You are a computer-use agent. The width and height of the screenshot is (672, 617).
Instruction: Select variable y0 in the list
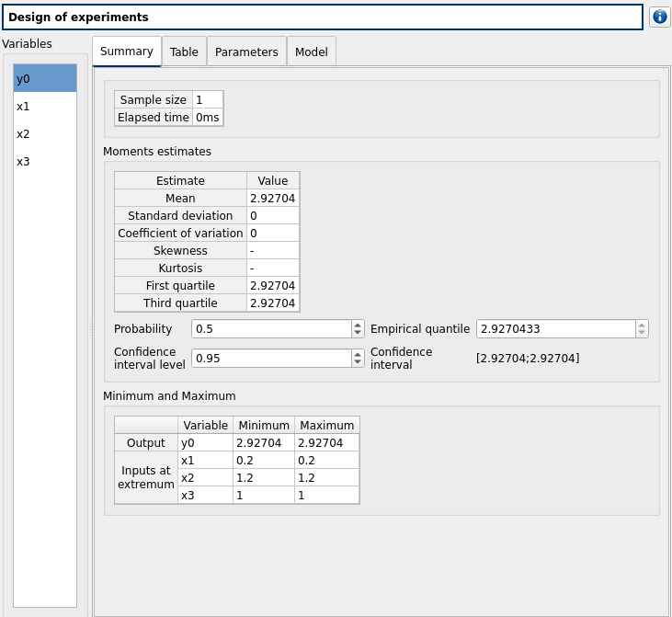pos(45,78)
